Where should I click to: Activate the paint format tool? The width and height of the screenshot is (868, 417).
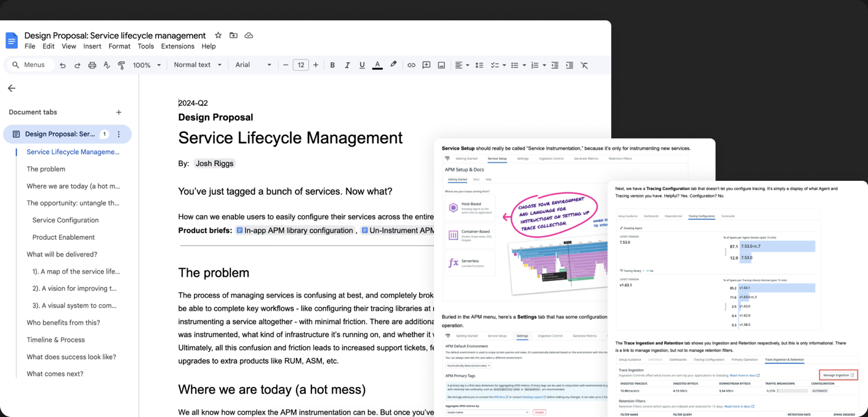121,65
